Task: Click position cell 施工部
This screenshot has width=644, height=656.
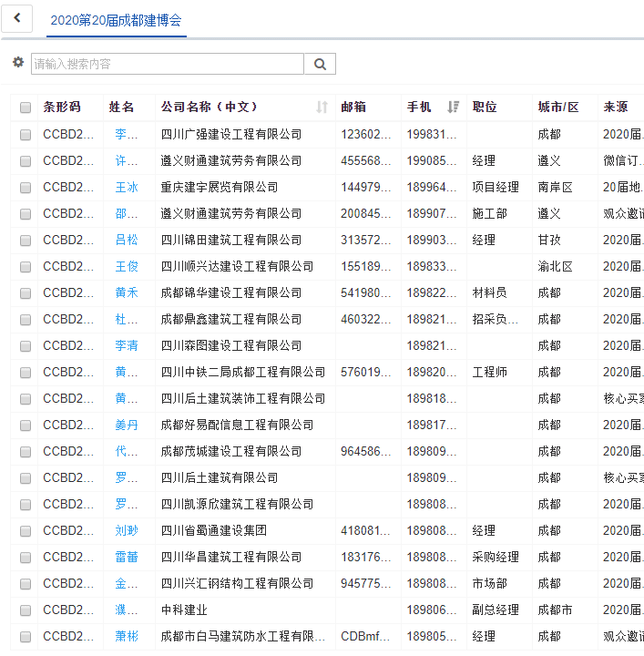Action: (490, 213)
